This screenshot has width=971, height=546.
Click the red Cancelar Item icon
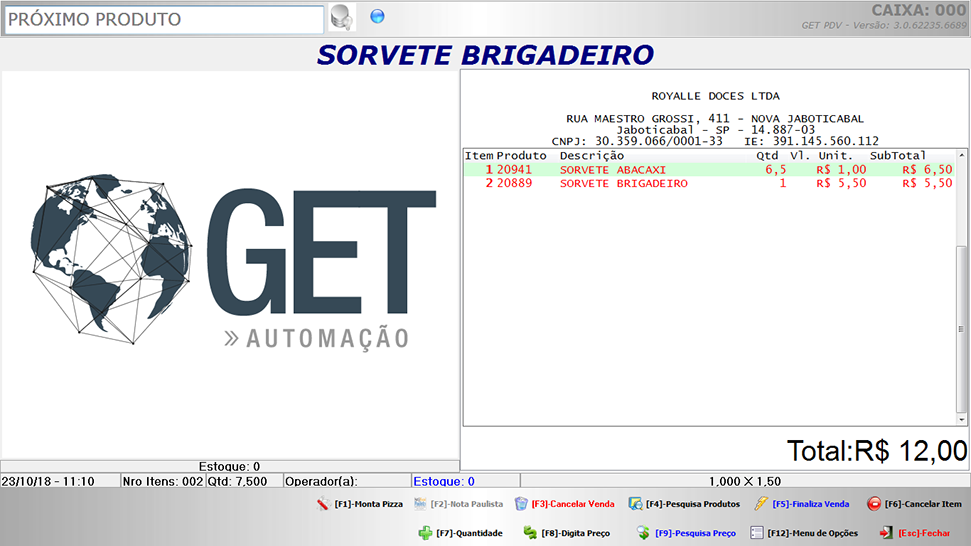coord(873,504)
